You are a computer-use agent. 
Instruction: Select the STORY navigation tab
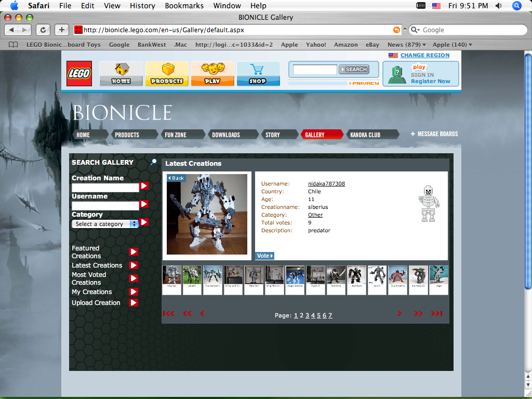[x=279, y=135]
